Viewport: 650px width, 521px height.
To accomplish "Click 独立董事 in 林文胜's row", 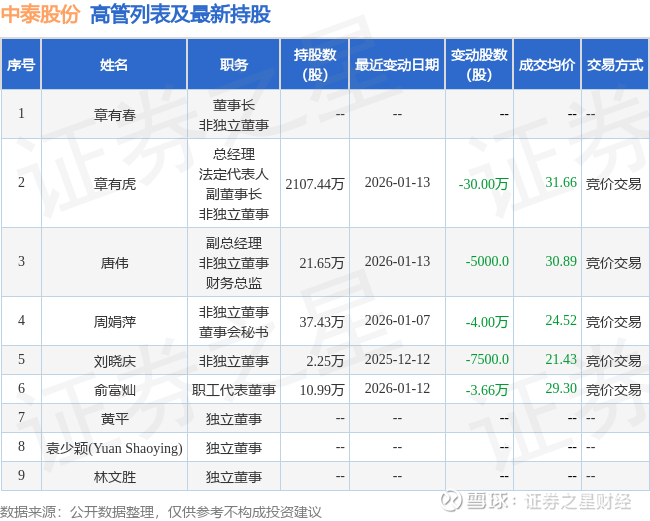I will 234,477.
